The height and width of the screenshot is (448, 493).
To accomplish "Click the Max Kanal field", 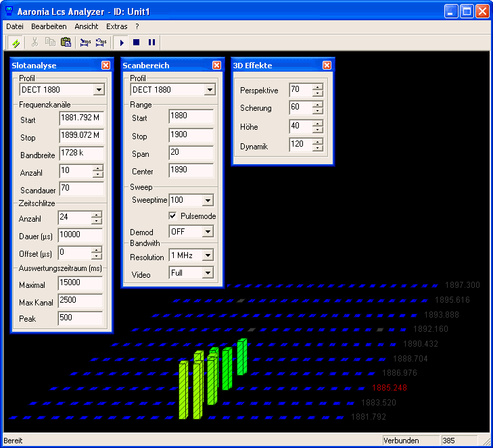I will pos(80,301).
